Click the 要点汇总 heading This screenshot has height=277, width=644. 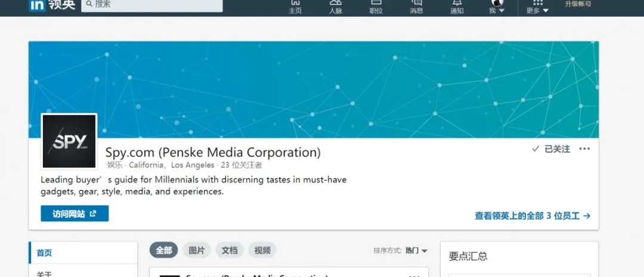coord(468,257)
